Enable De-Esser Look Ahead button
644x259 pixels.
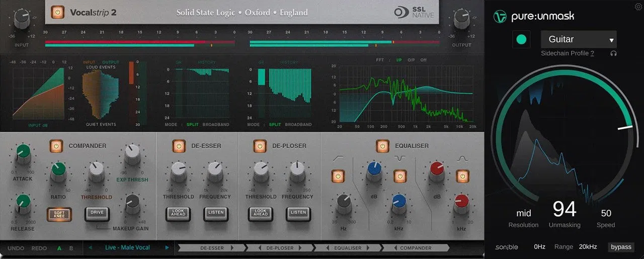click(178, 214)
